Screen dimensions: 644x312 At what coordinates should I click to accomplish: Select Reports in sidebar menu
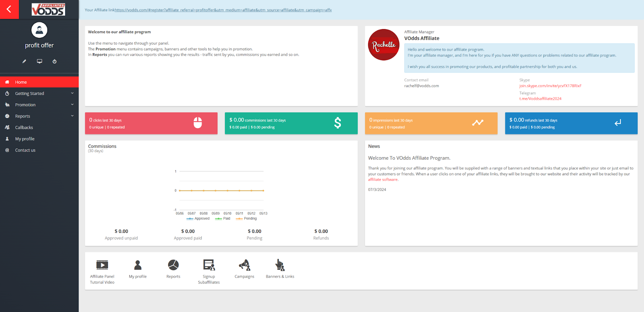[x=39, y=116]
